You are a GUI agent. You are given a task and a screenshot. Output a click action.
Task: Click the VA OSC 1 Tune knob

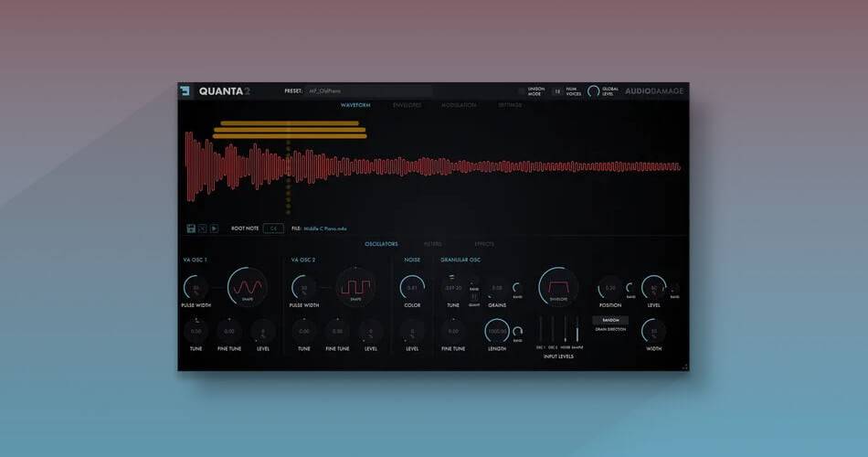point(196,331)
